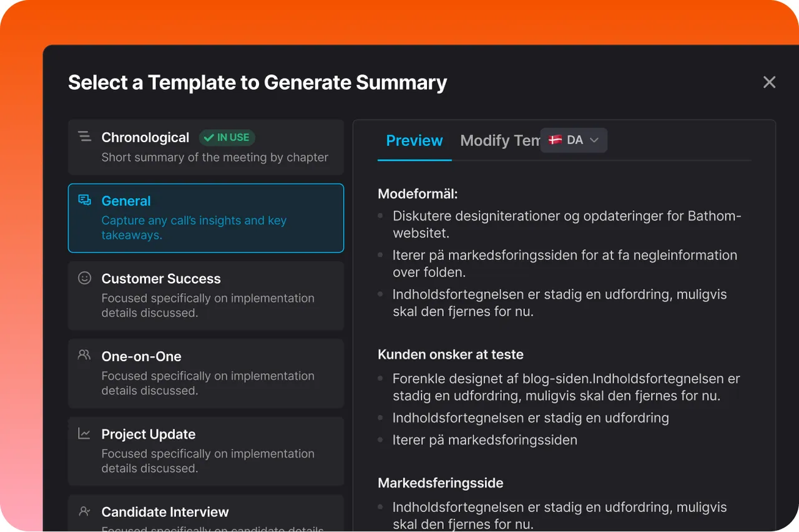Click the Customer Success smiley icon
This screenshot has width=799, height=532.
(x=84, y=278)
